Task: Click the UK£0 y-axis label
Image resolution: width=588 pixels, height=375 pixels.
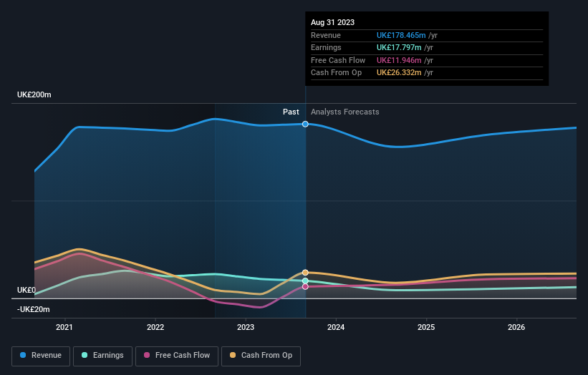Action: [x=26, y=290]
